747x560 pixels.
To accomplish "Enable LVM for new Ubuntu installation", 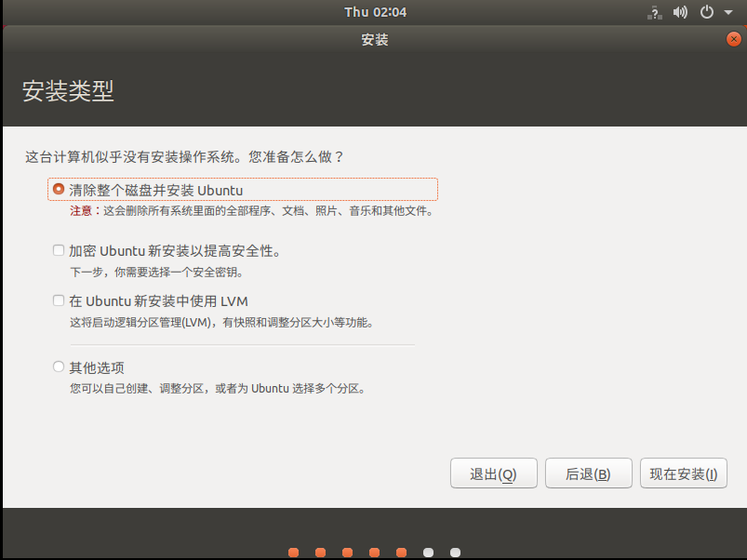I will [x=59, y=300].
